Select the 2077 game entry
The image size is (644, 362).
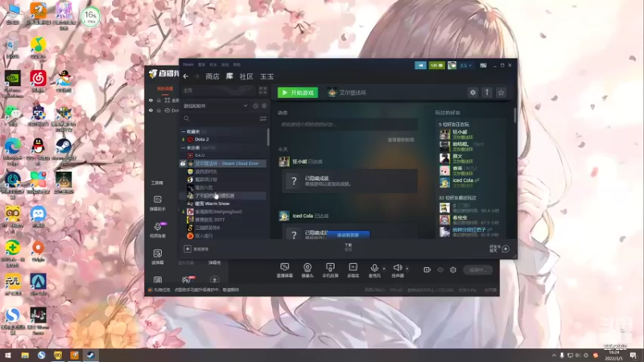(x=209, y=220)
